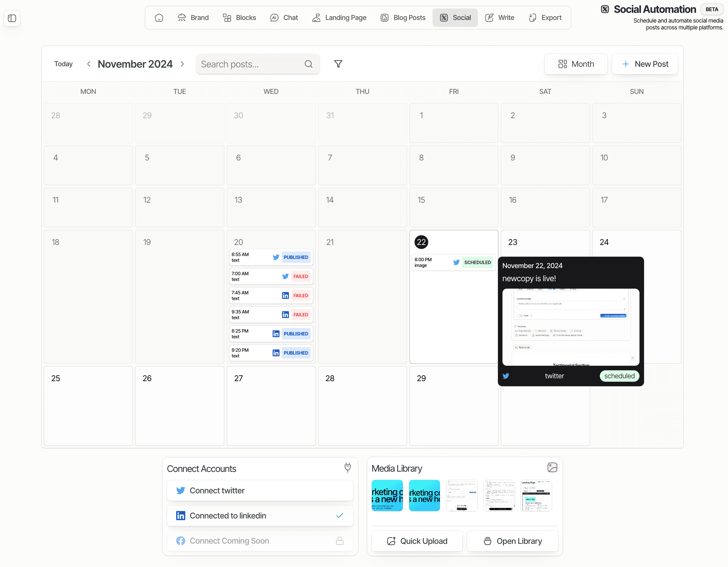Viewport: 728px width, 567px height.
Task: Click the Export icon in top navigation
Action: pyautogui.click(x=532, y=17)
